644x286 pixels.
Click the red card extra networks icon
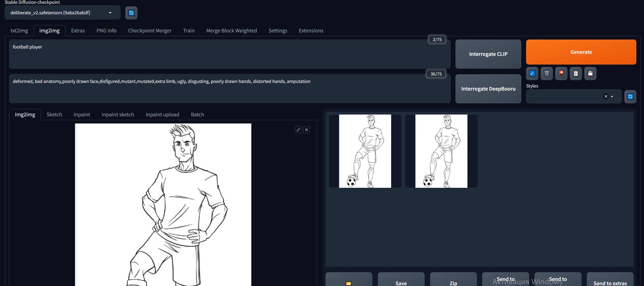(x=561, y=73)
